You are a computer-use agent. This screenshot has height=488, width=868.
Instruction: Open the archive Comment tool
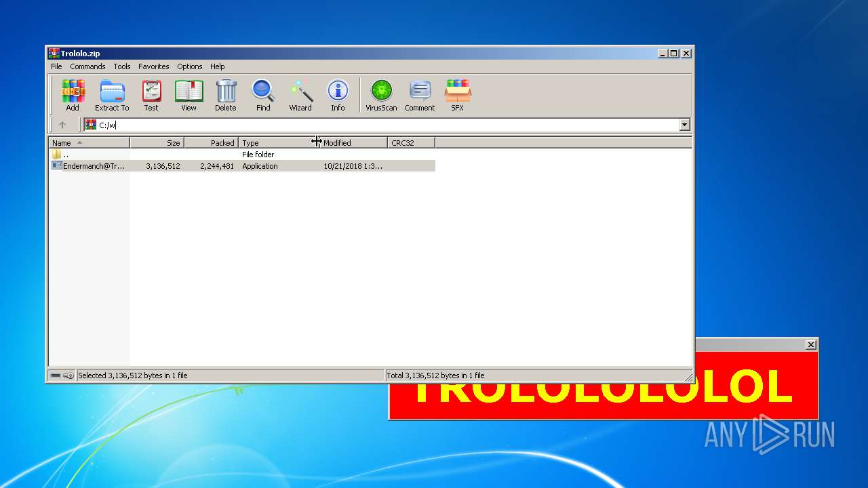(420, 95)
